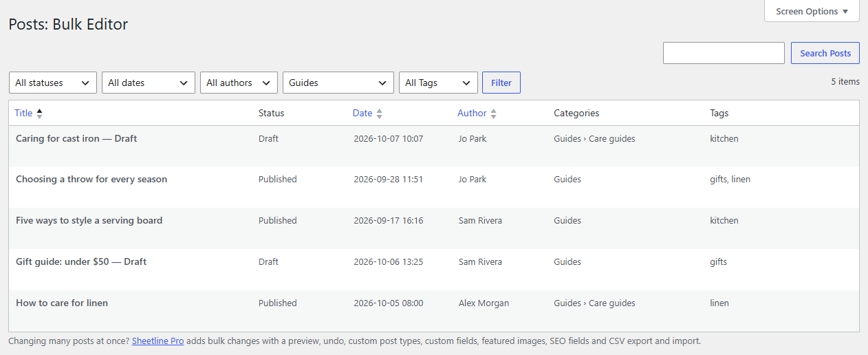This screenshot has width=868, height=355.
Task: Click Guides › Care guides in linen row
Action: (x=594, y=303)
